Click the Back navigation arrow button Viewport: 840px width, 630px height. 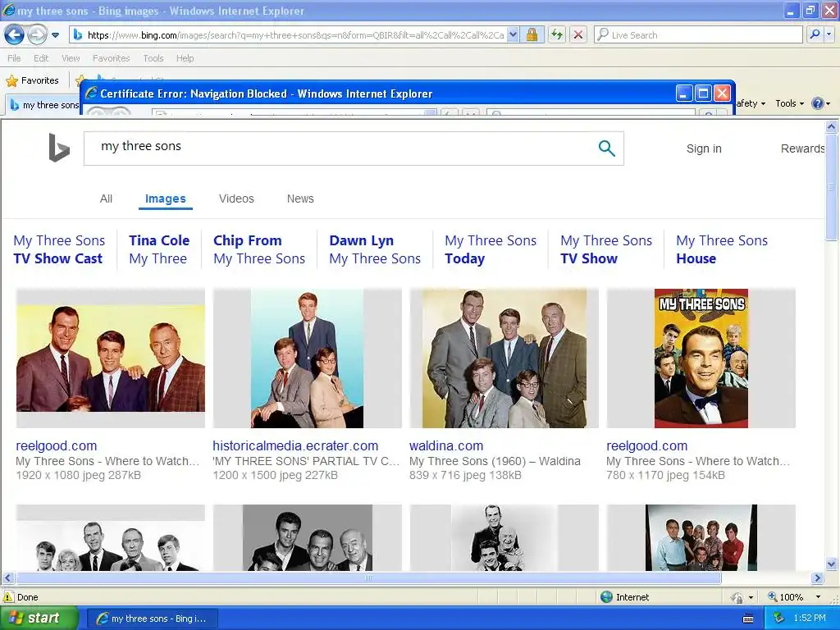pyautogui.click(x=15, y=35)
